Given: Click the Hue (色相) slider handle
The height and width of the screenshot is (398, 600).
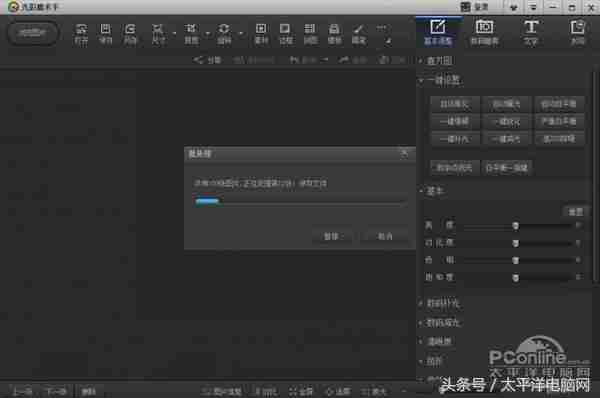Looking at the screenshot, I should point(515,260).
